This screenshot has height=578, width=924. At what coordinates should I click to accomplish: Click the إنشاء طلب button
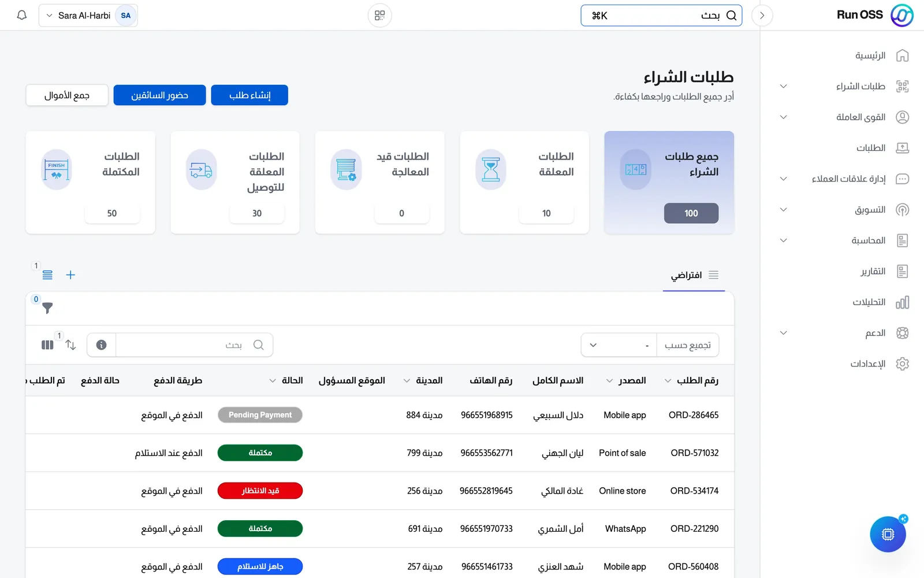point(249,95)
